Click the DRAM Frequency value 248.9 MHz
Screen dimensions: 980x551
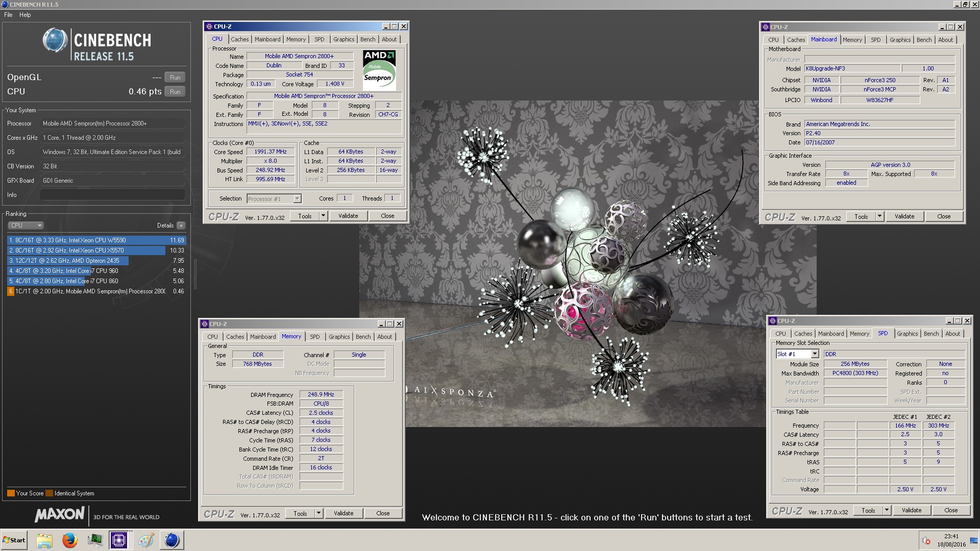(x=321, y=395)
